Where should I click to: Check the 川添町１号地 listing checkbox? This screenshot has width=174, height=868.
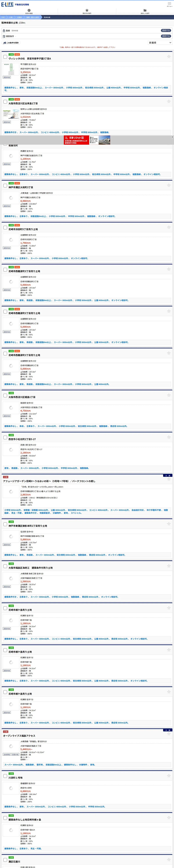5,776
